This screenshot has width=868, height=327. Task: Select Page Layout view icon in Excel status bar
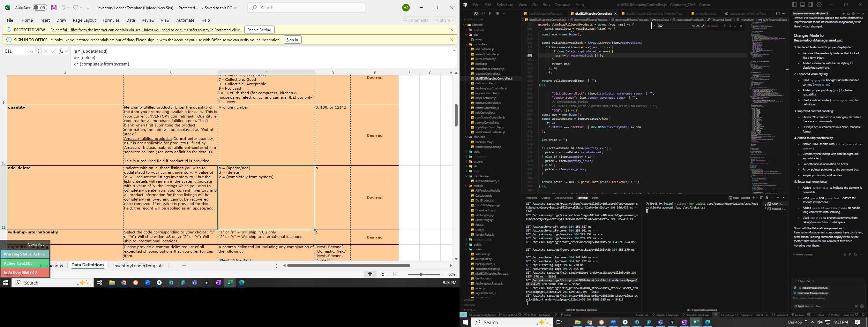(x=383, y=274)
